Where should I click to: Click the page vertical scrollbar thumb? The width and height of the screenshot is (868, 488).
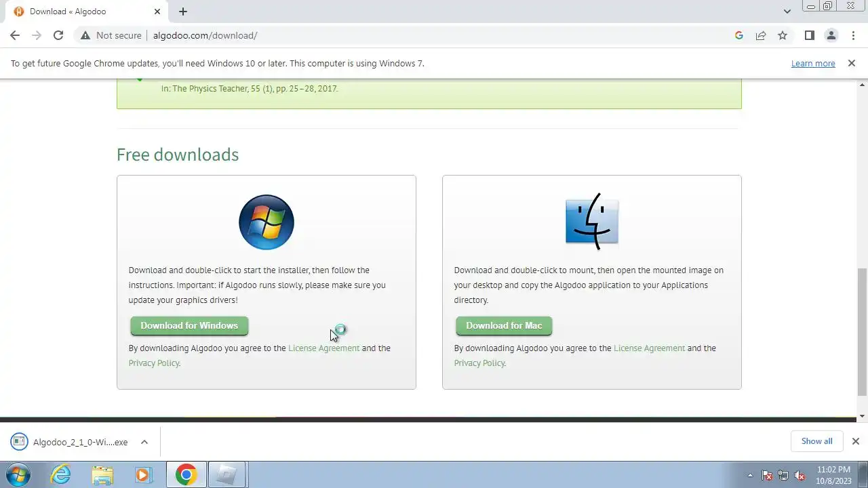[862, 332]
